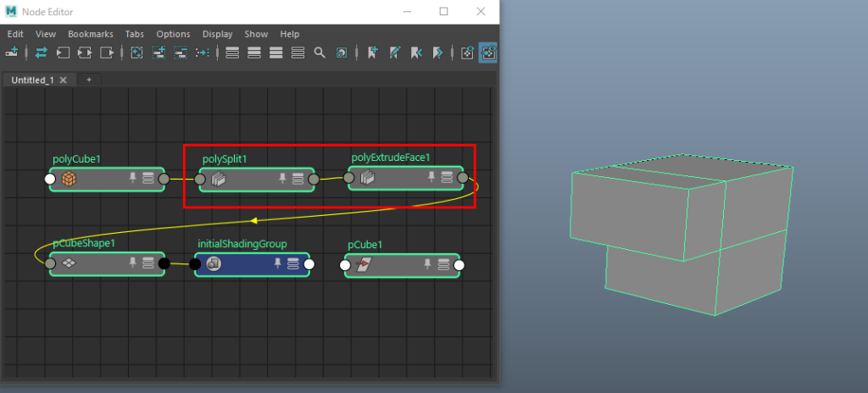Click the mesh icon on pCubeShape1
868x393 pixels.
(68, 263)
